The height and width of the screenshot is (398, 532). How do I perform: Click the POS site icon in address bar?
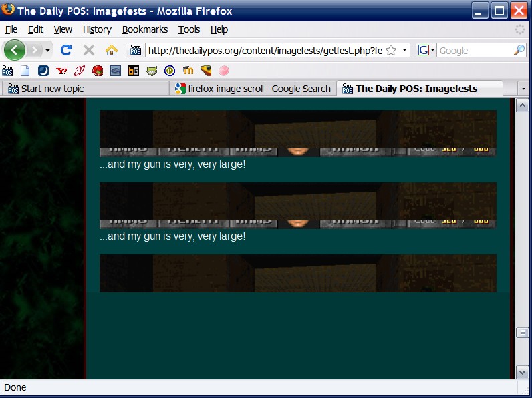click(x=136, y=51)
